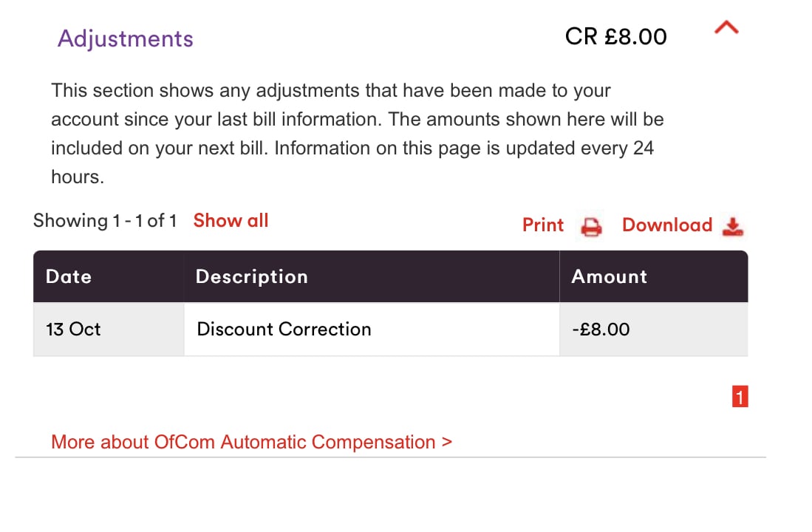Click the Showing 1 - 1 of 1 text
This screenshot has width=812, height=532.
(x=105, y=221)
